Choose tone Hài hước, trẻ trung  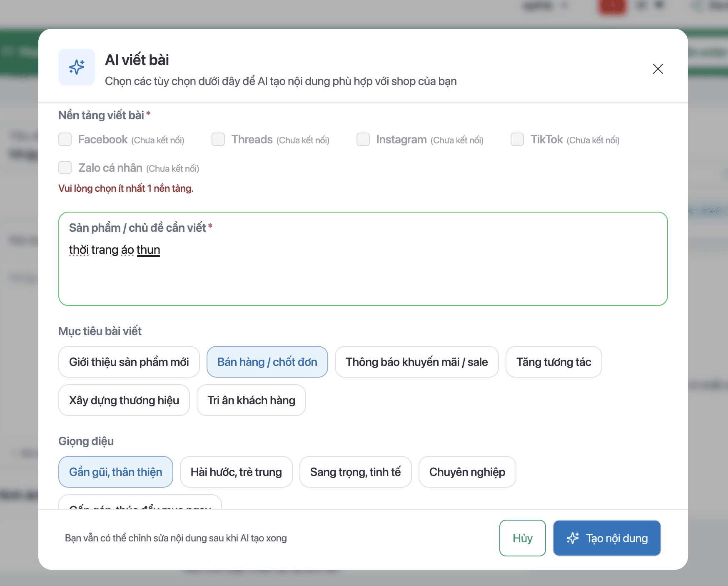tap(236, 472)
